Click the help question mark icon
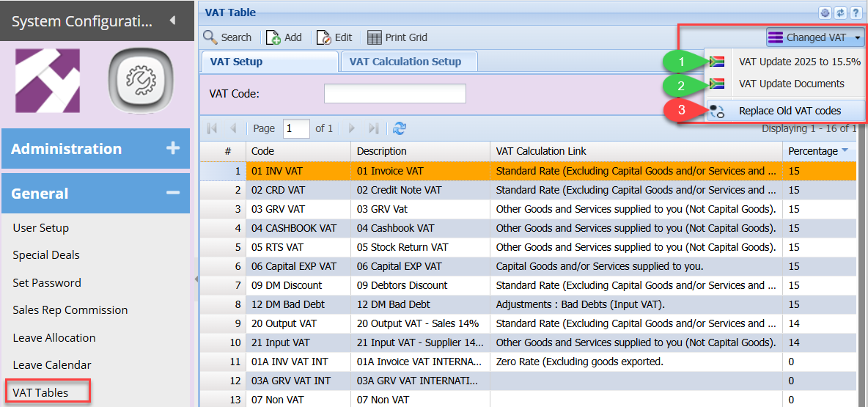The image size is (868, 407). coord(856,12)
